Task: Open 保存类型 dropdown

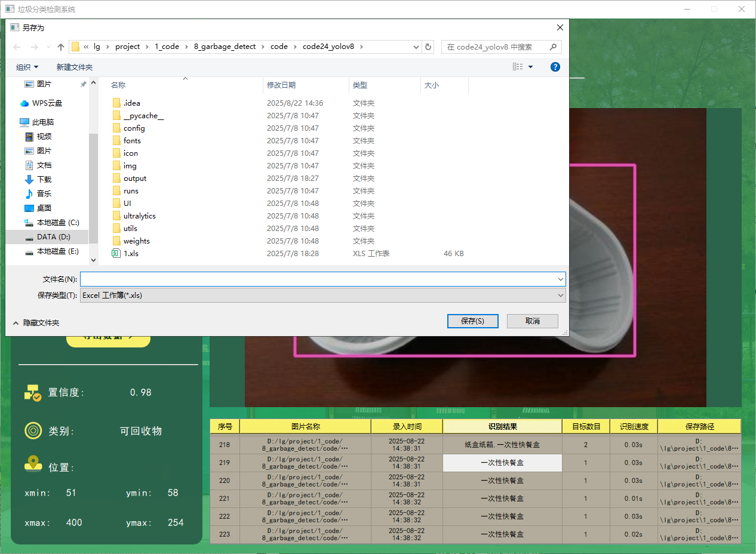Action: [323, 295]
